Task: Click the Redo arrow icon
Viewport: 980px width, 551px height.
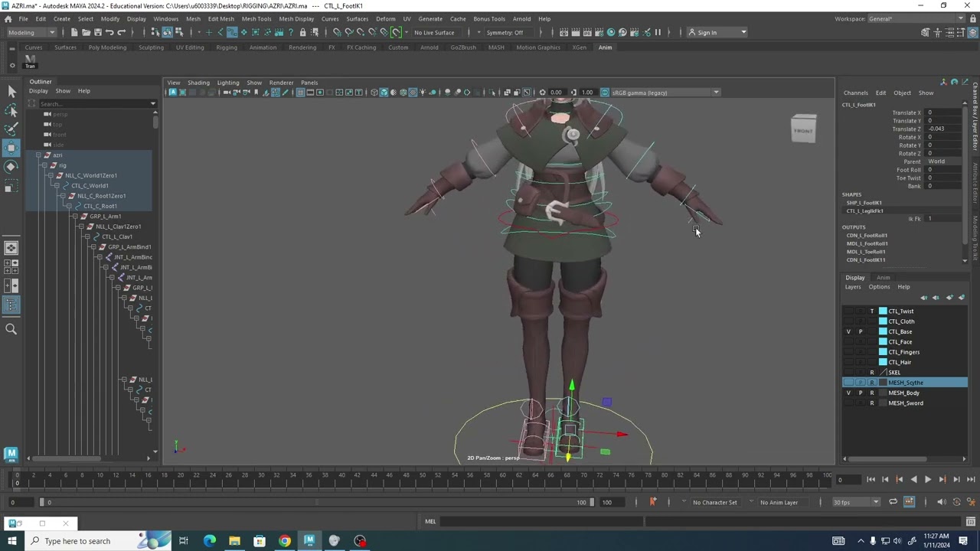Action: 121,32
